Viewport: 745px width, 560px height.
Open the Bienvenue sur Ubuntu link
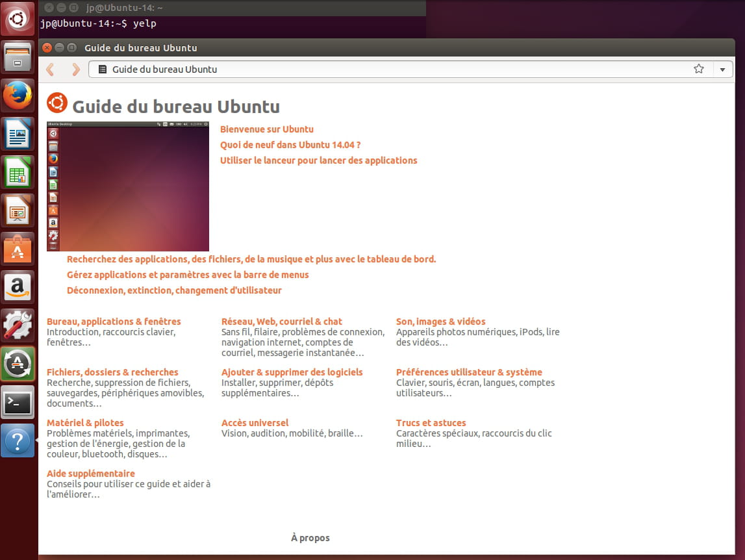point(267,129)
